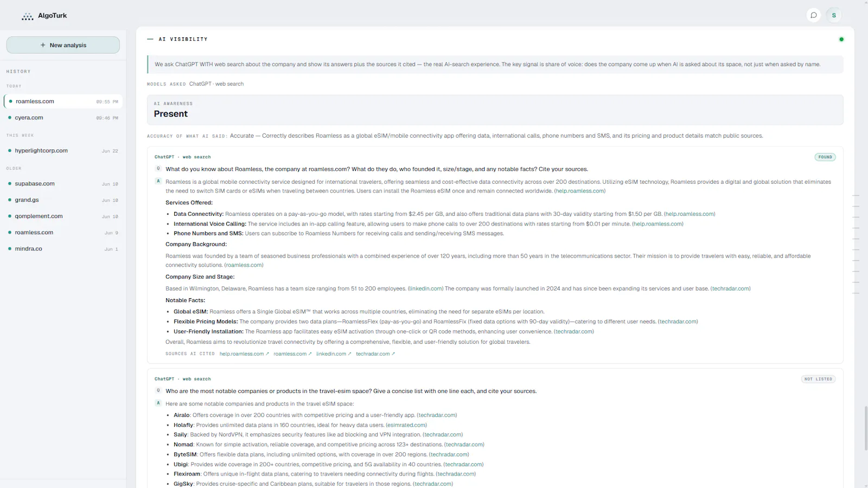Open the S user avatar menu
Viewport: 868px width, 488px height.
(x=834, y=15)
